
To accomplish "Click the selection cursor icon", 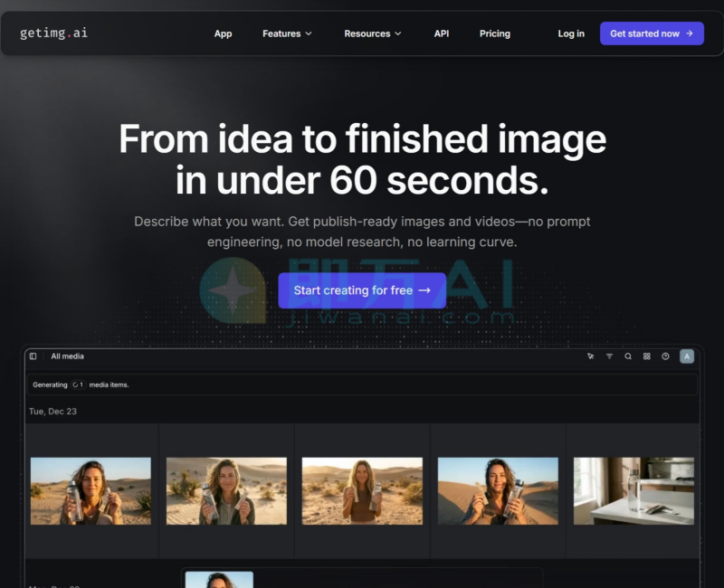I will (x=590, y=356).
